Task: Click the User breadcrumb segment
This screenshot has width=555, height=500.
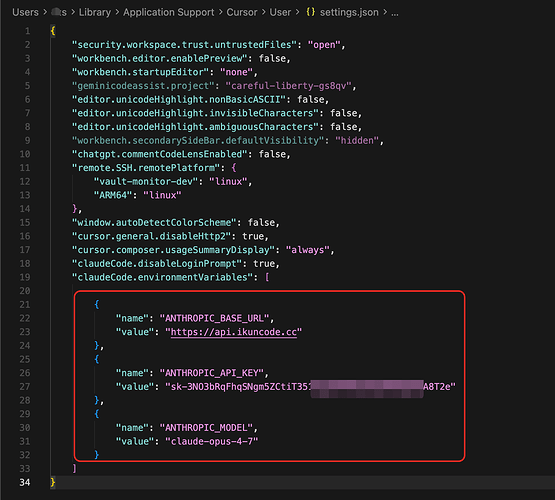Action: (x=280, y=12)
